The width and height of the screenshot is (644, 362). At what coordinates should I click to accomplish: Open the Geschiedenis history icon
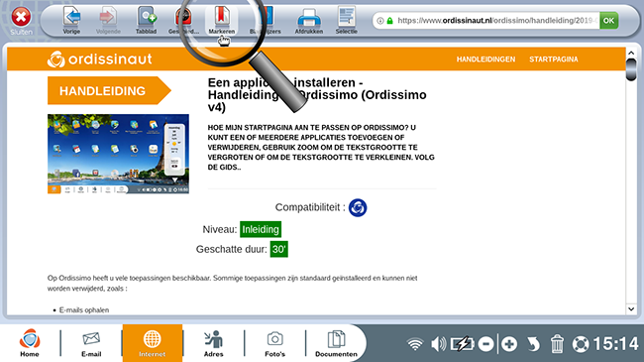183,20
